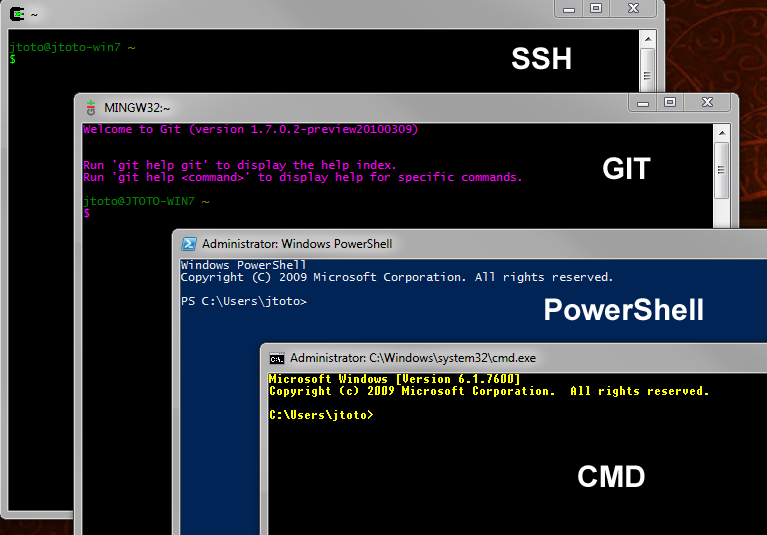The width and height of the screenshot is (767, 535).
Task: Click the jtoto@jtoto-win7 prompt in SSH window
Action: pos(72,47)
